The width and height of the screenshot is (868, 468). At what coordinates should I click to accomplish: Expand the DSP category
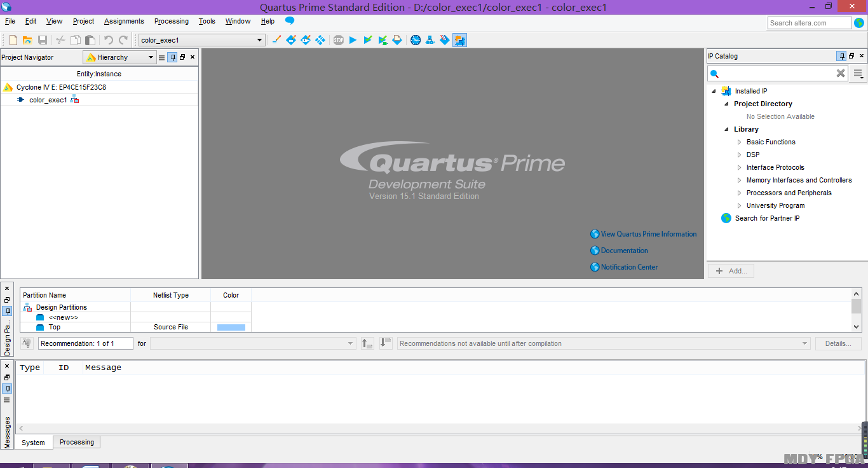point(739,155)
